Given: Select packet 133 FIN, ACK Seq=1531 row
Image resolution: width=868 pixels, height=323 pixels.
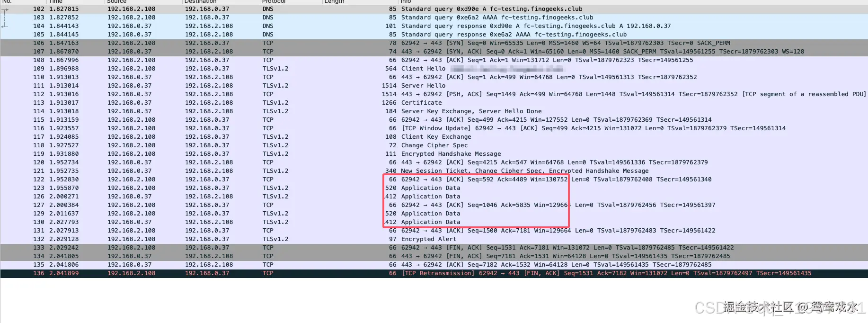Looking at the screenshot, I should point(434,248).
